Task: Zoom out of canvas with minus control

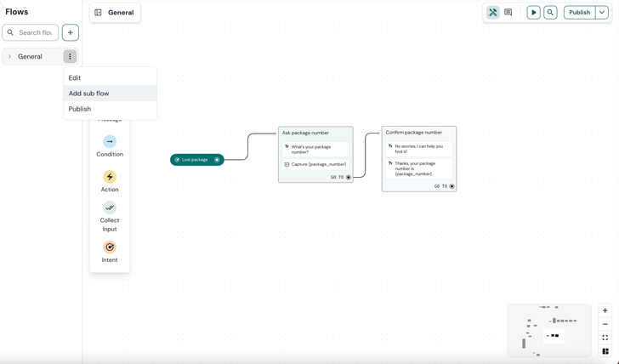Action: [x=605, y=324]
